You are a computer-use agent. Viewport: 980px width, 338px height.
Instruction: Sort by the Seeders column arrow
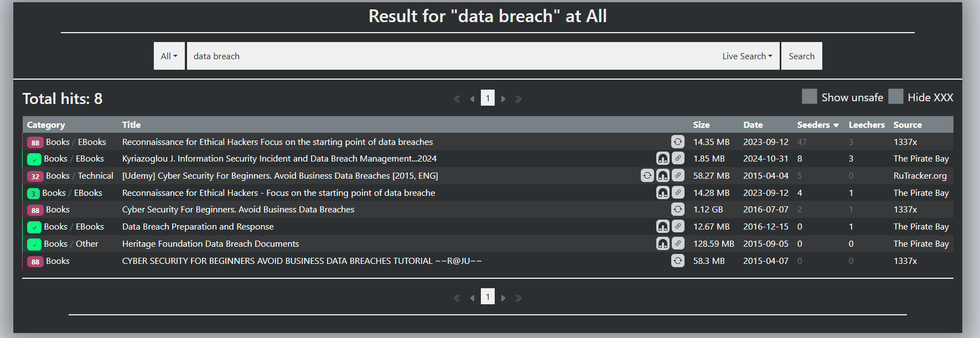[836, 126]
